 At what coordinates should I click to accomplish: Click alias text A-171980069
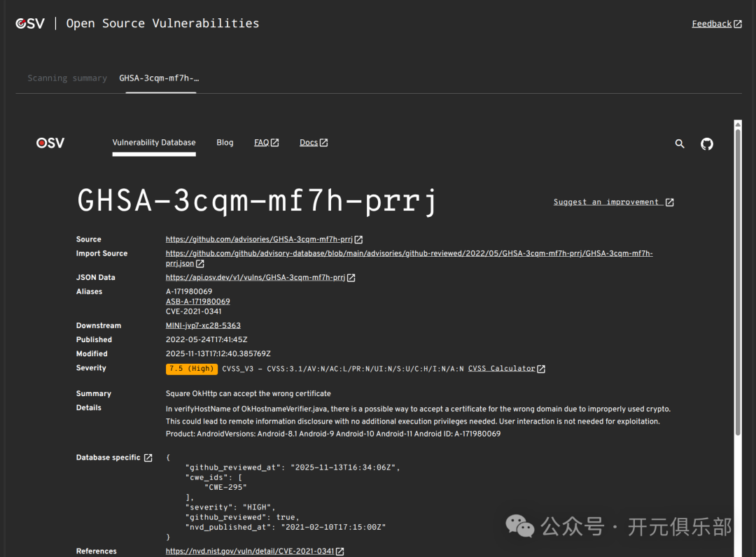pos(189,292)
